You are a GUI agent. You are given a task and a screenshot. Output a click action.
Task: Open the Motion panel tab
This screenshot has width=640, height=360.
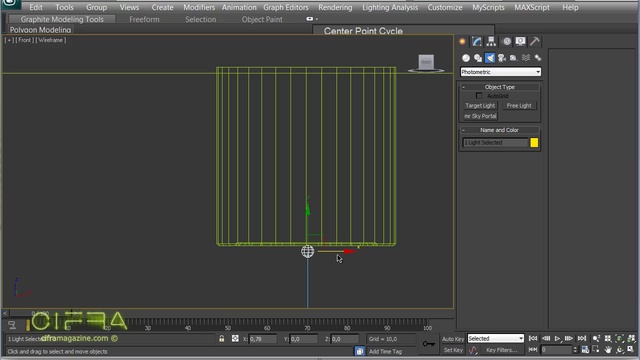click(x=507, y=41)
